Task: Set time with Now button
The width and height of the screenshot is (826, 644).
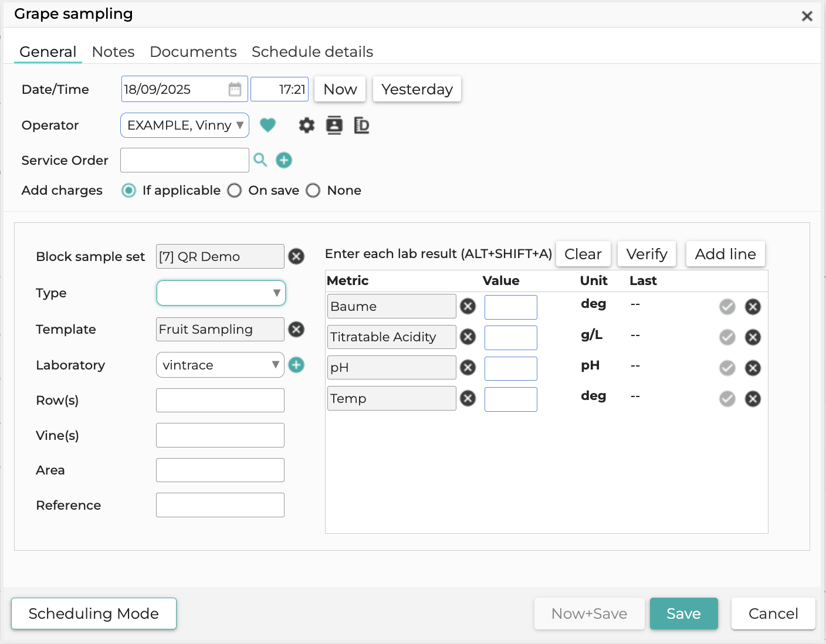Action: click(x=340, y=89)
